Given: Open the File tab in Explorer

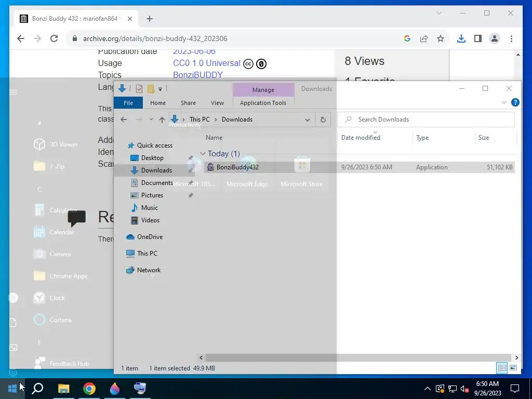Looking at the screenshot, I should pyautogui.click(x=128, y=103).
